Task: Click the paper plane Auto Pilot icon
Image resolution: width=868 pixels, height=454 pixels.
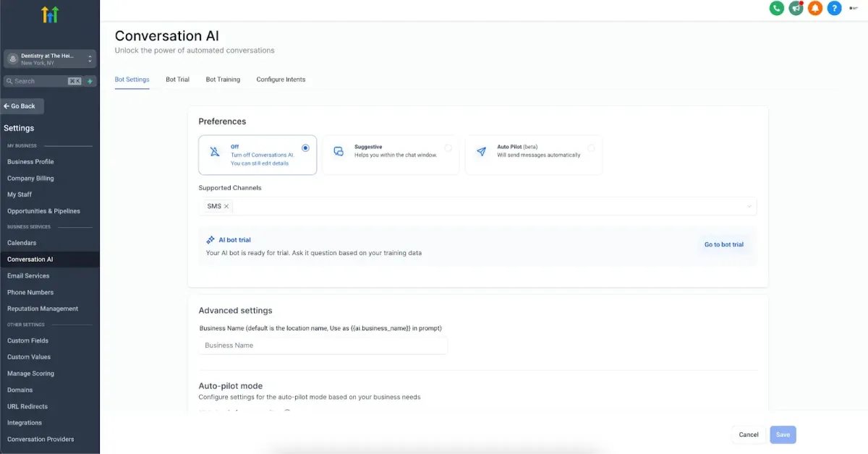Action: pos(481,152)
